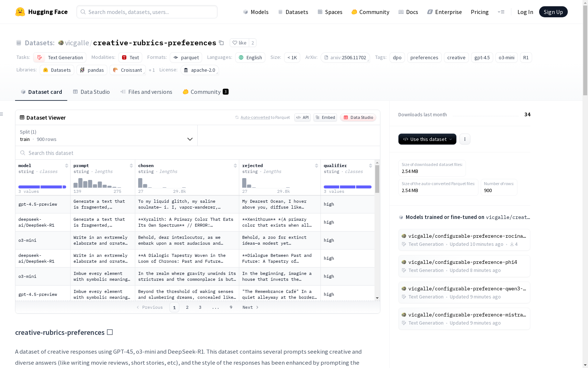
Task: Focus the top site search field
Action: pos(147,12)
